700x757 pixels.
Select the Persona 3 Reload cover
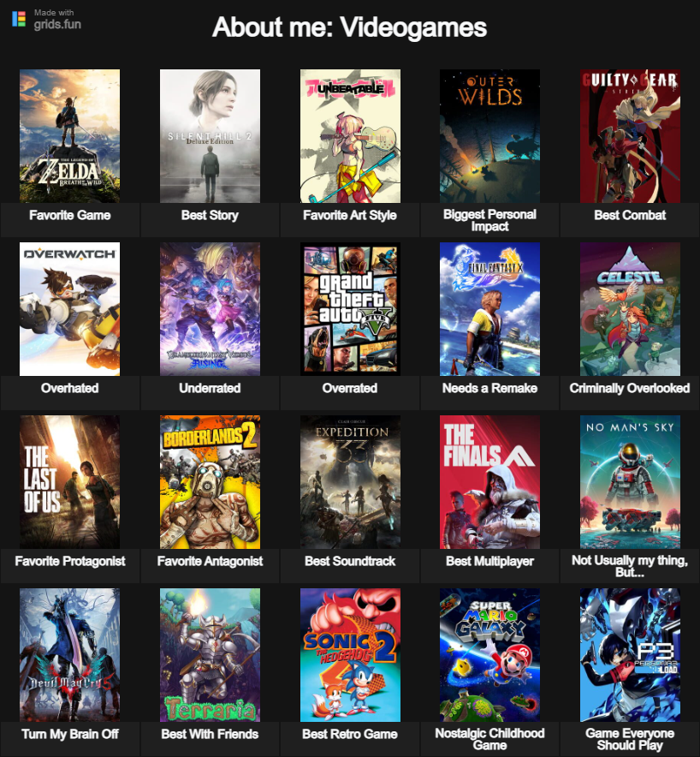coord(630,654)
